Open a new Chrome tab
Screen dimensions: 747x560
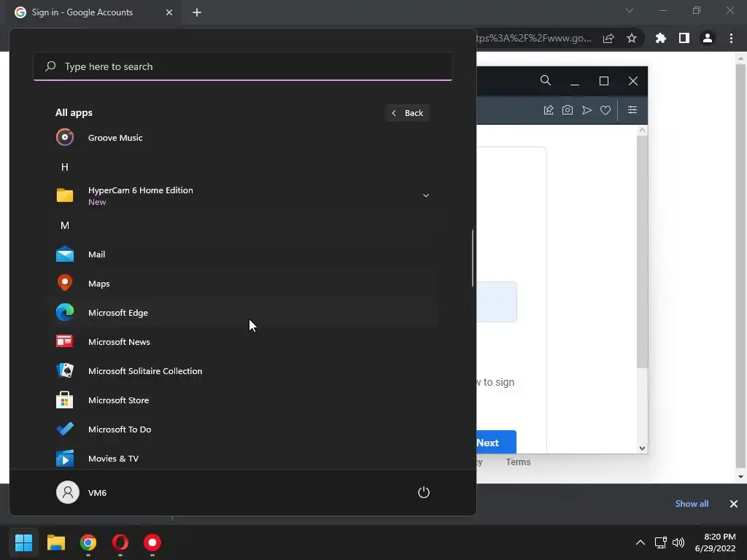tap(197, 12)
